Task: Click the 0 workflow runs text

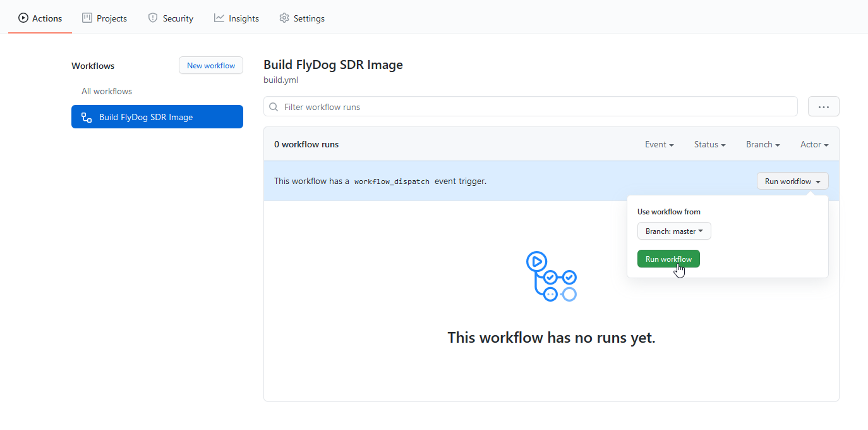Action: point(306,144)
